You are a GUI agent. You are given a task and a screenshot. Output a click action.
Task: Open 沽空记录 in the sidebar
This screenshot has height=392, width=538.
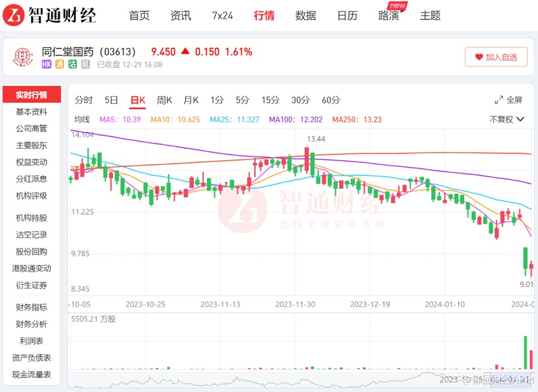coord(32,235)
